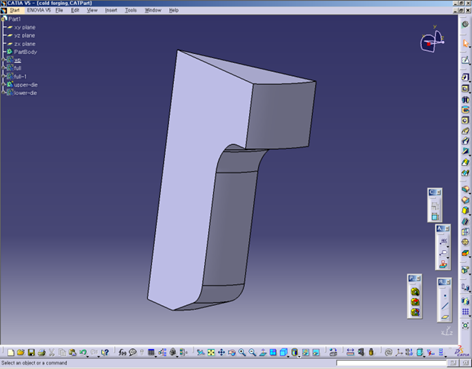472x369 pixels.
Task: Open the Formula f(x) tool
Action: click(x=122, y=352)
